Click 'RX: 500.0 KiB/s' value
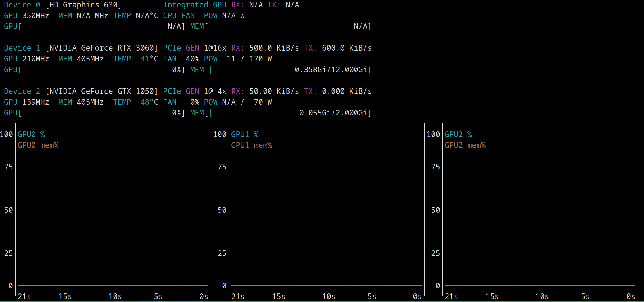Image resolution: width=644 pixels, height=302 pixels. [265, 48]
